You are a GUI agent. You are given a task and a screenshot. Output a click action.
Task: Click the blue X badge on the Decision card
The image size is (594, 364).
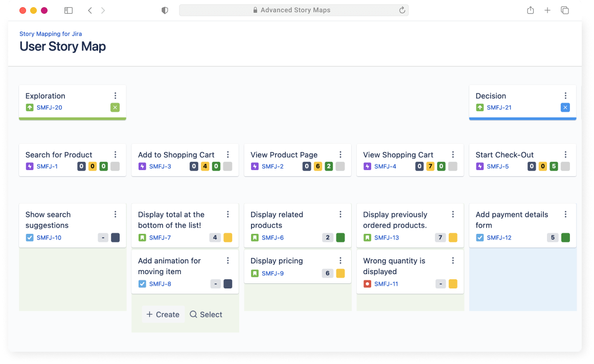(x=565, y=108)
